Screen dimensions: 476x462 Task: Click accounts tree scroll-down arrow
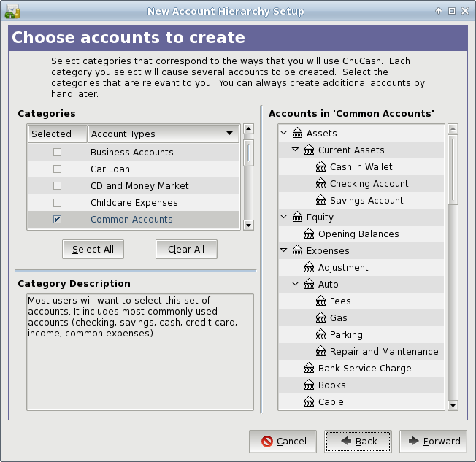point(453,405)
